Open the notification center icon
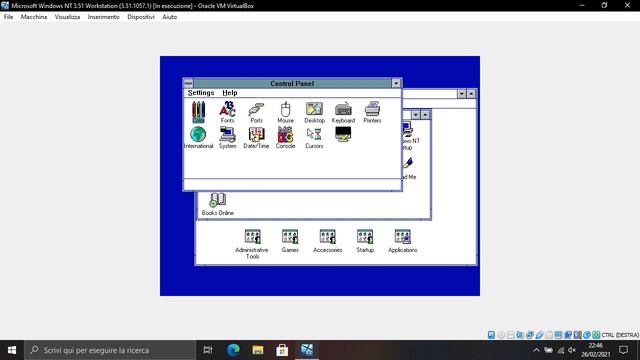 623,350
